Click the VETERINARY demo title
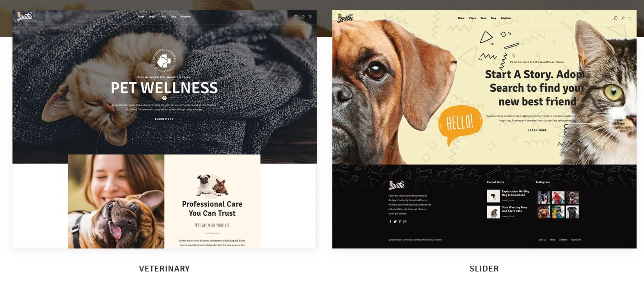The width and height of the screenshot is (644, 291). 165,269
